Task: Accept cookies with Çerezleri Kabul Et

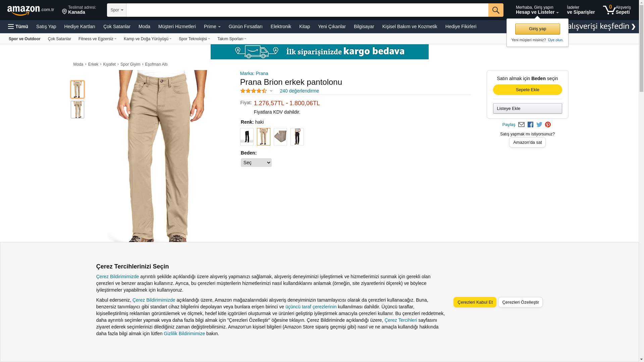Action: (475, 302)
